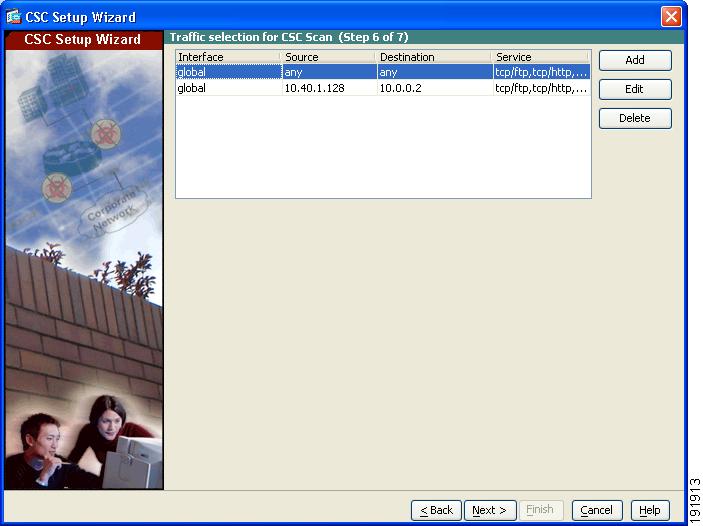
Task: Click the destination cell 10.0.0.2
Action: click(x=435, y=88)
